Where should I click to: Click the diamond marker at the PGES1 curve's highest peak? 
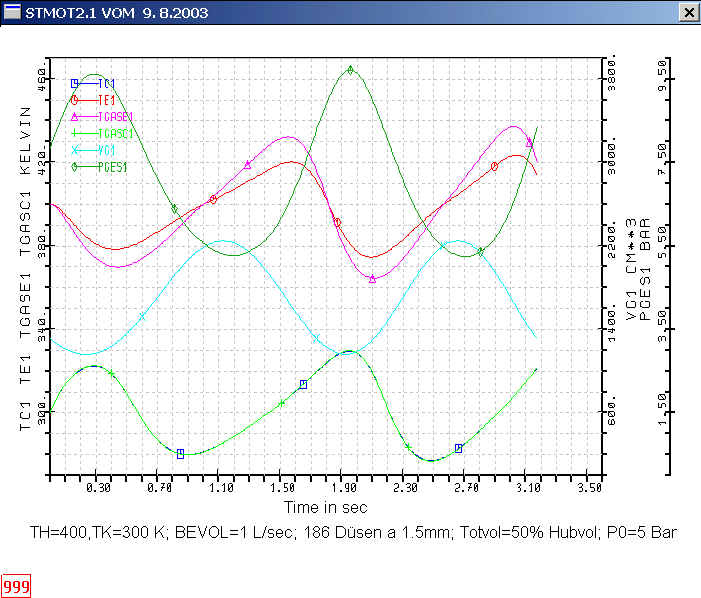[350, 70]
